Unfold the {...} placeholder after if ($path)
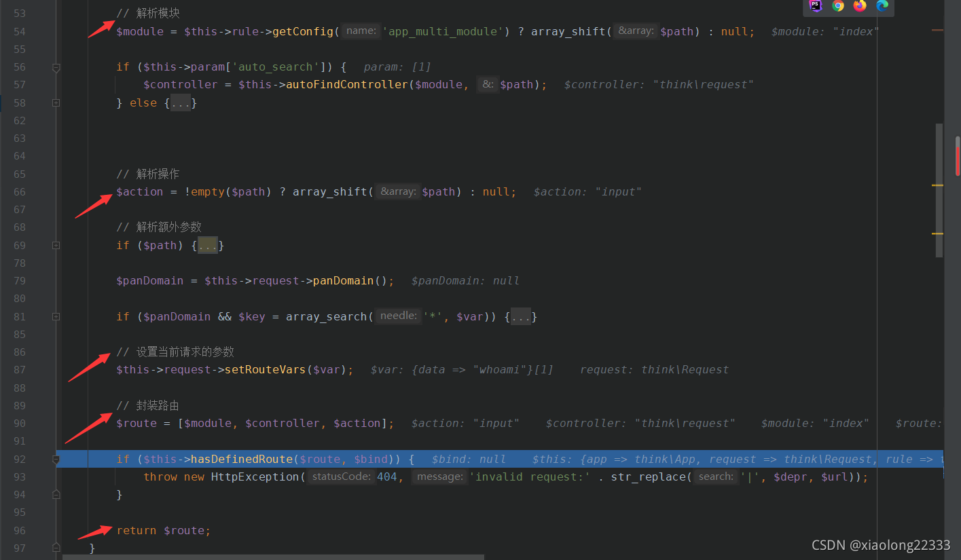 coord(208,246)
